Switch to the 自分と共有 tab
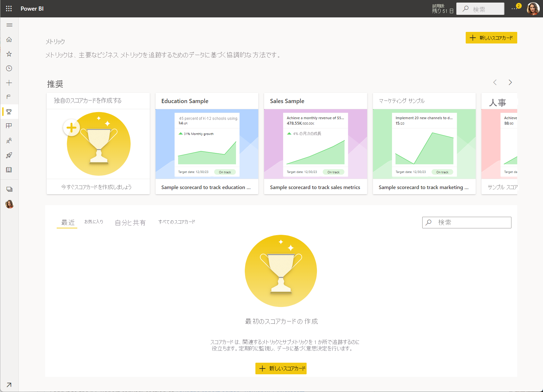Screen dimensions: 543x392 tap(130, 223)
